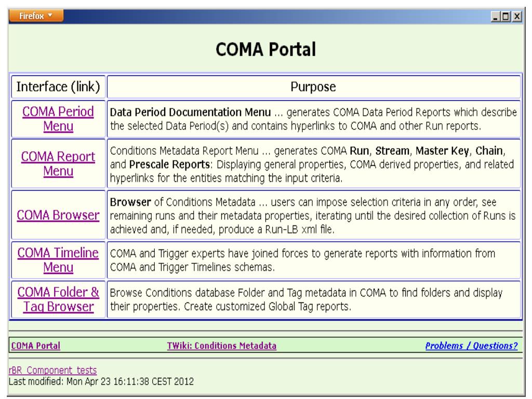Click the Problems / Questions? link
Screen dimensions: 532x399
pyautogui.click(x=472, y=345)
